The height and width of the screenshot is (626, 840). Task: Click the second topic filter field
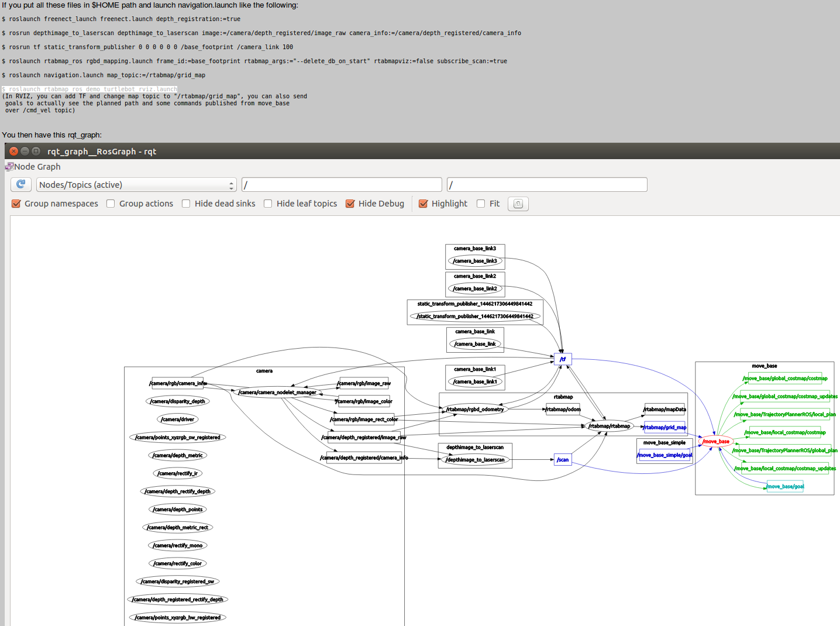tap(547, 185)
